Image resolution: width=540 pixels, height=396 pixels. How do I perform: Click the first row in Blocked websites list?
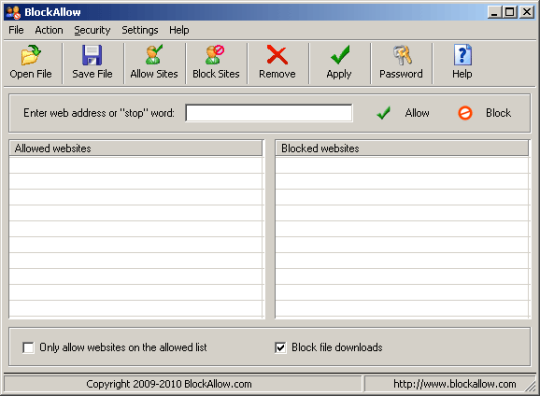point(402,165)
